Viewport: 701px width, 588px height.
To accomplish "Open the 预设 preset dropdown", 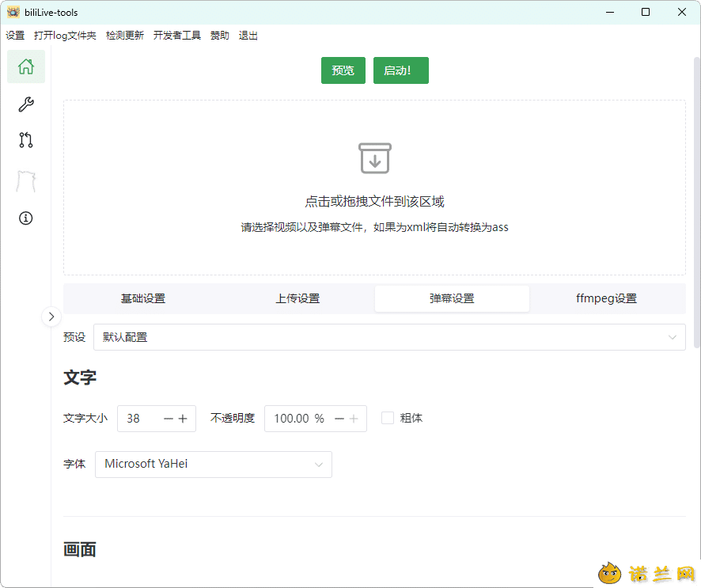I will pyautogui.click(x=389, y=337).
